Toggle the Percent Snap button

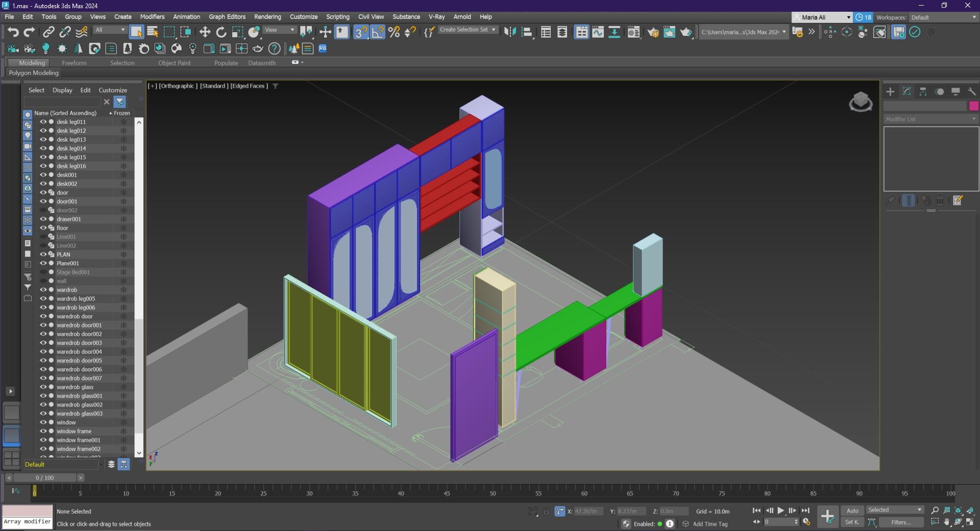pyautogui.click(x=394, y=32)
